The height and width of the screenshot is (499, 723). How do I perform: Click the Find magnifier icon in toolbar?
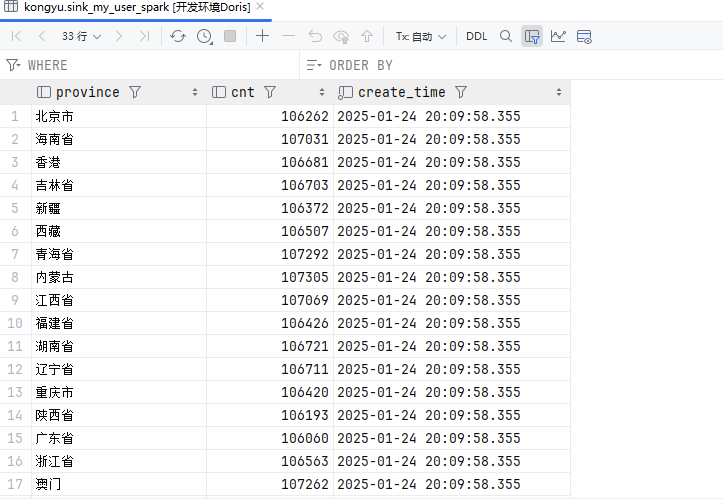point(505,36)
